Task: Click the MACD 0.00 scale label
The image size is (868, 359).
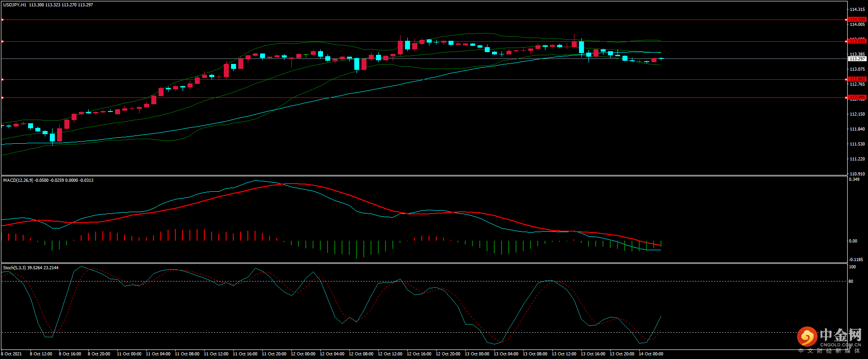Action: coord(853,241)
